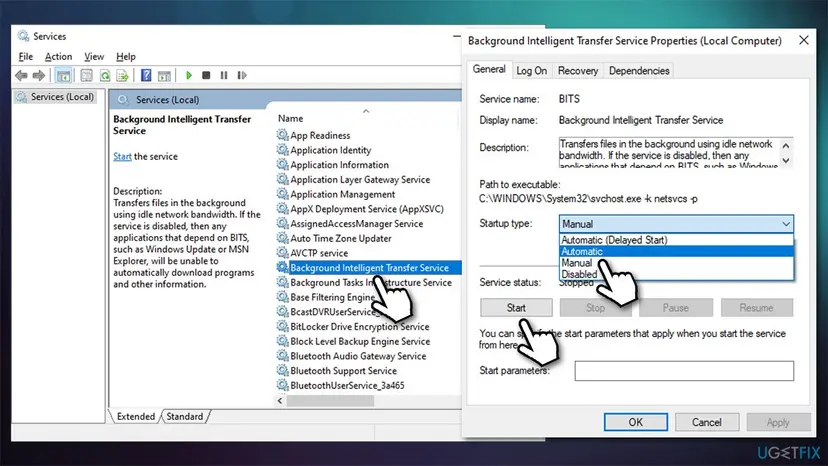This screenshot has height=466, width=828.
Task: Open the Help toolbar icon
Action: (146, 76)
